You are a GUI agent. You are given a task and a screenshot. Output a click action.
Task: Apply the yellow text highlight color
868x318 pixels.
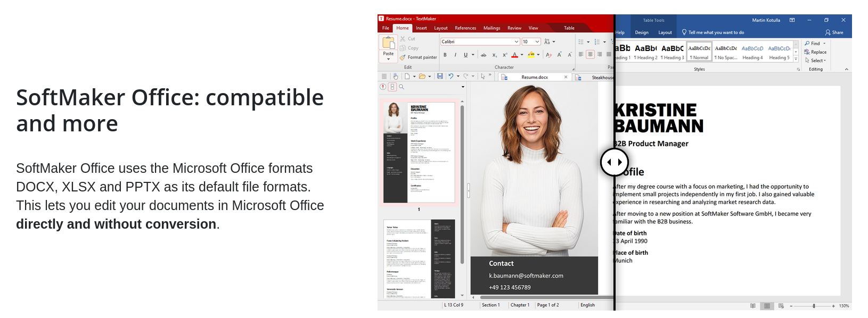pos(531,55)
